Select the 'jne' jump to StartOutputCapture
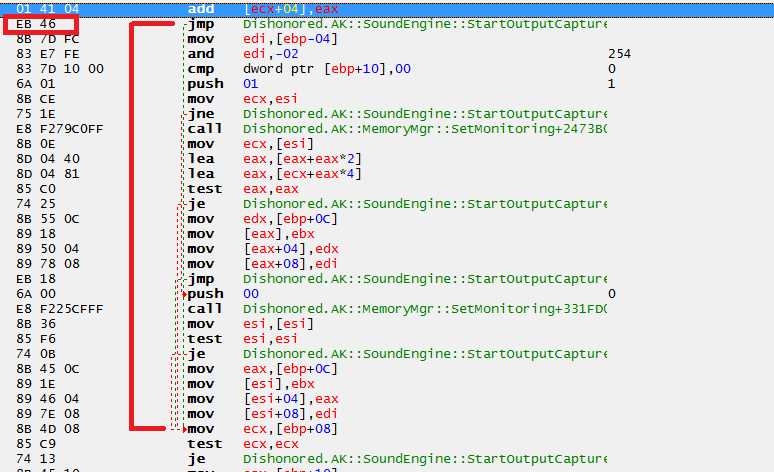The width and height of the screenshot is (774, 472). [397, 114]
